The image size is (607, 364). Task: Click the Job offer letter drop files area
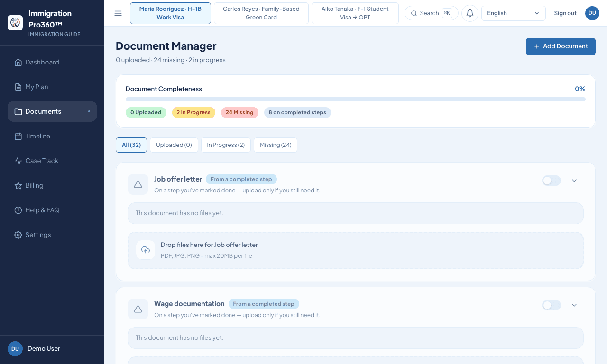pos(356,250)
